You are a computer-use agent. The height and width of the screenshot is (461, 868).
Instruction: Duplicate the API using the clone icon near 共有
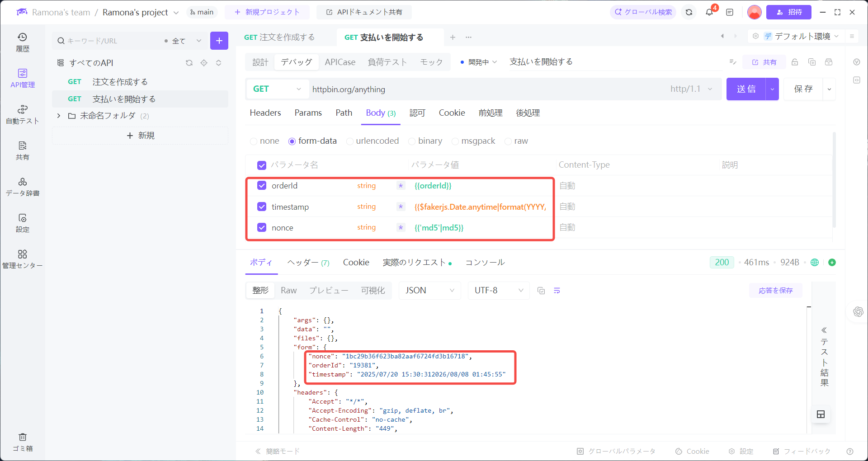[x=812, y=62]
